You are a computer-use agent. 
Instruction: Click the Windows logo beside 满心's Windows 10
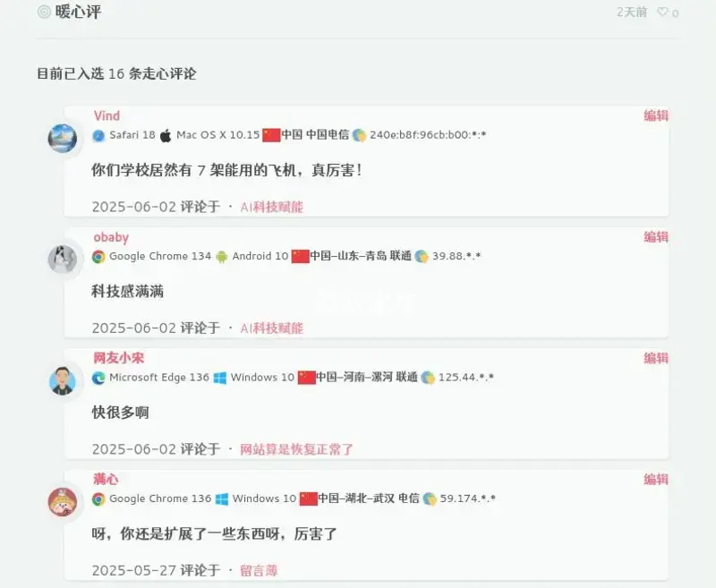221,499
